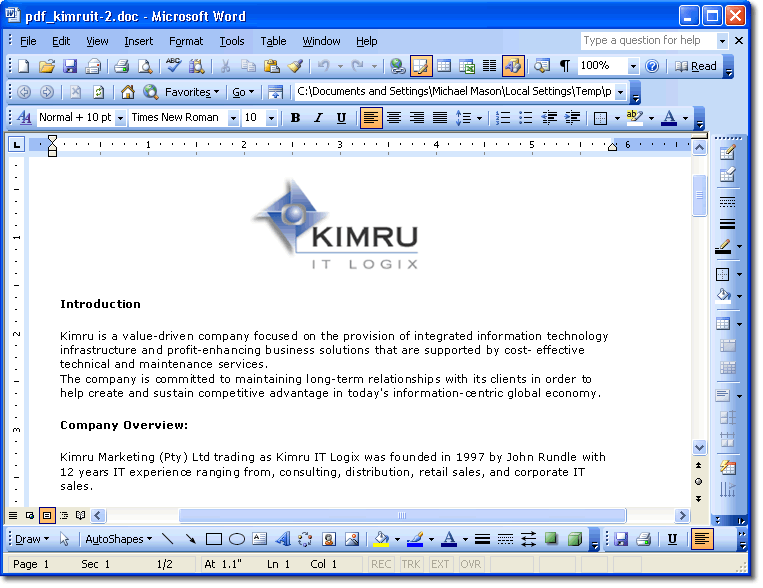
Task: Click the AutoShapes button
Action: coord(117,539)
